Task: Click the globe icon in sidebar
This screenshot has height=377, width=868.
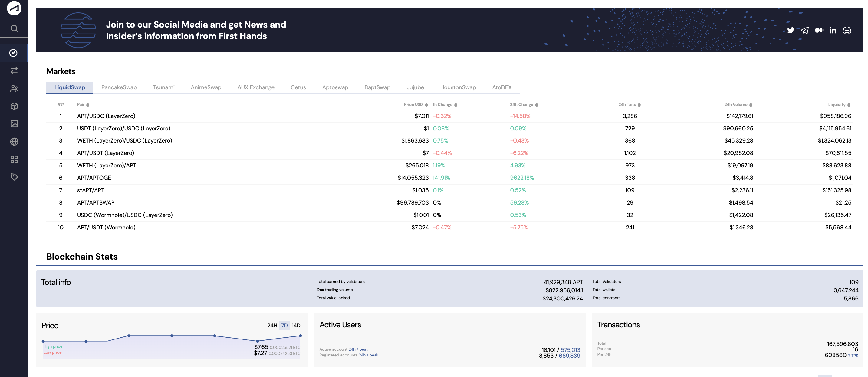Action: [x=14, y=142]
